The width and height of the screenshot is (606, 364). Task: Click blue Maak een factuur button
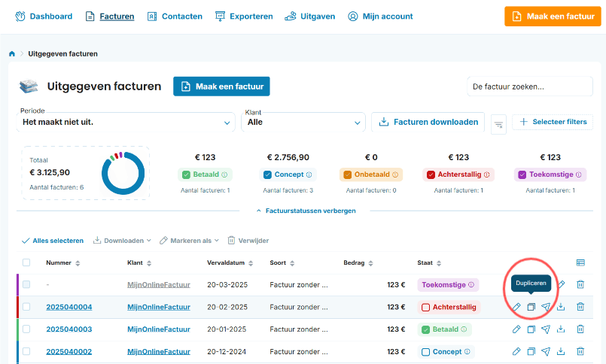[221, 86]
